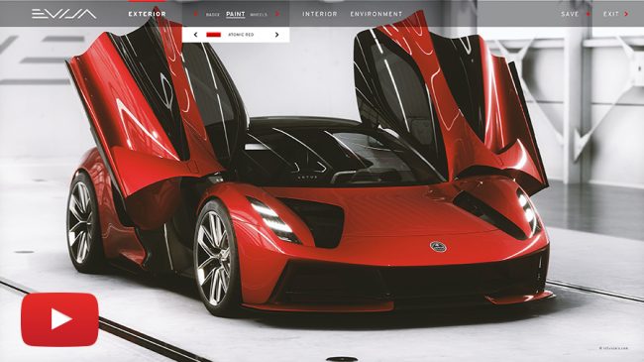Switch to the INTERIOR section
644x362 pixels.
[x=320, y=14]
